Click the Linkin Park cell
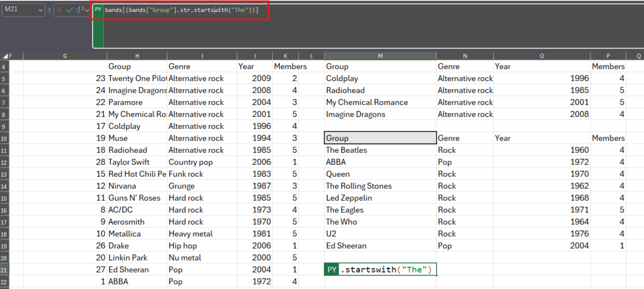Image resolution: width=644 pixels, height=289 pixels. point(136,258)
